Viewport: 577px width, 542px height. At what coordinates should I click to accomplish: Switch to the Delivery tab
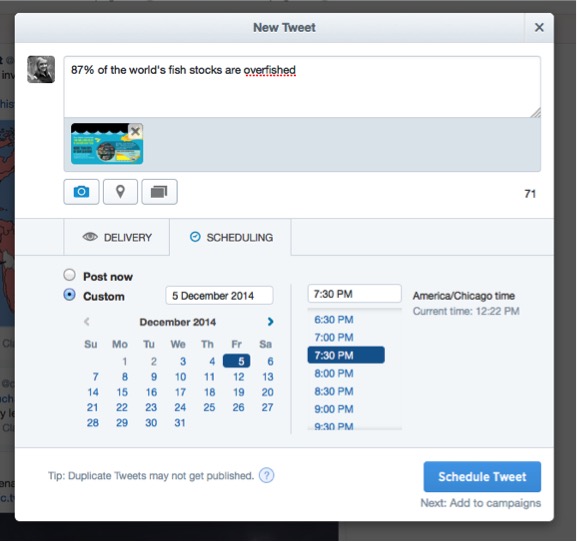[117, 237]
